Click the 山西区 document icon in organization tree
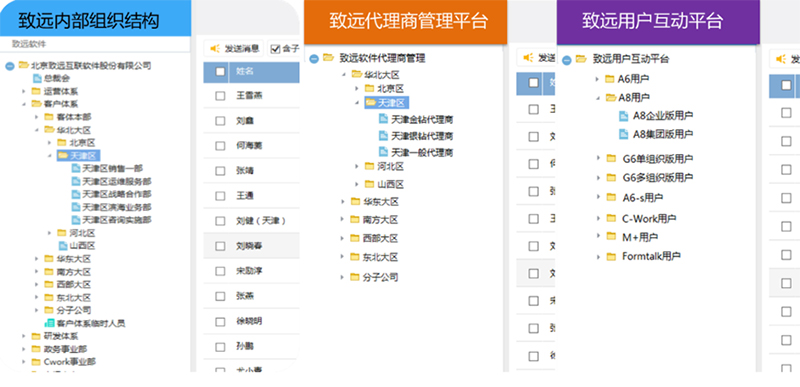 [63, 246]
